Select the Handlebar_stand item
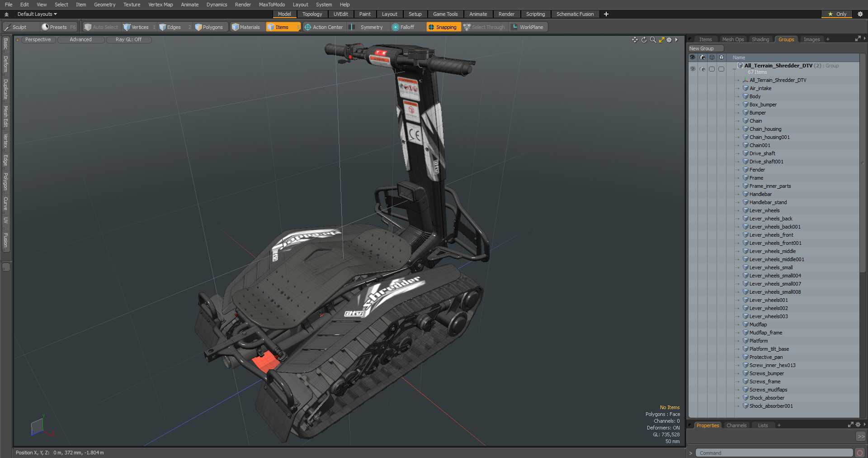Screen dimensions: 868x458 768,202
